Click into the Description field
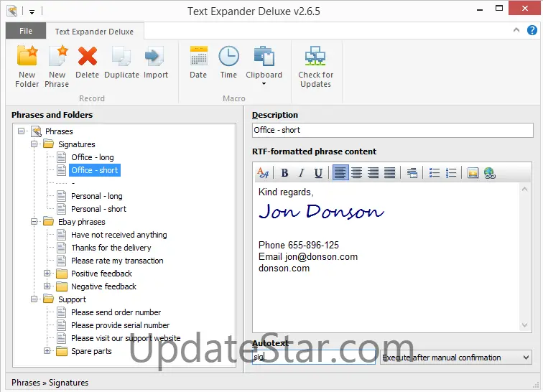 [x=393, y=130]
